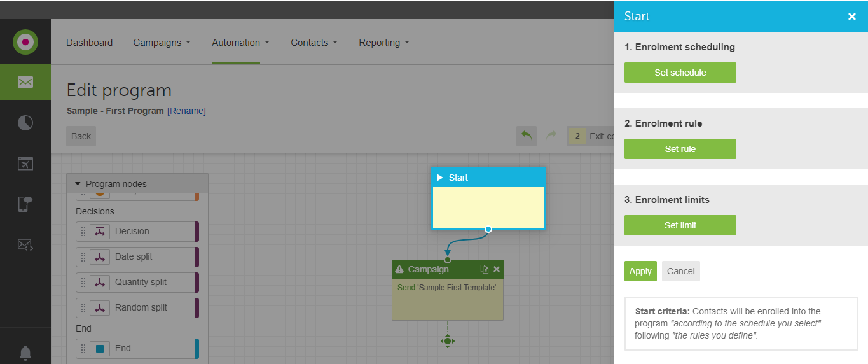Click the copy icon on Campaign node
Image resolution: width=868 pixels, height=364 pixels.
tap(485, 269)
